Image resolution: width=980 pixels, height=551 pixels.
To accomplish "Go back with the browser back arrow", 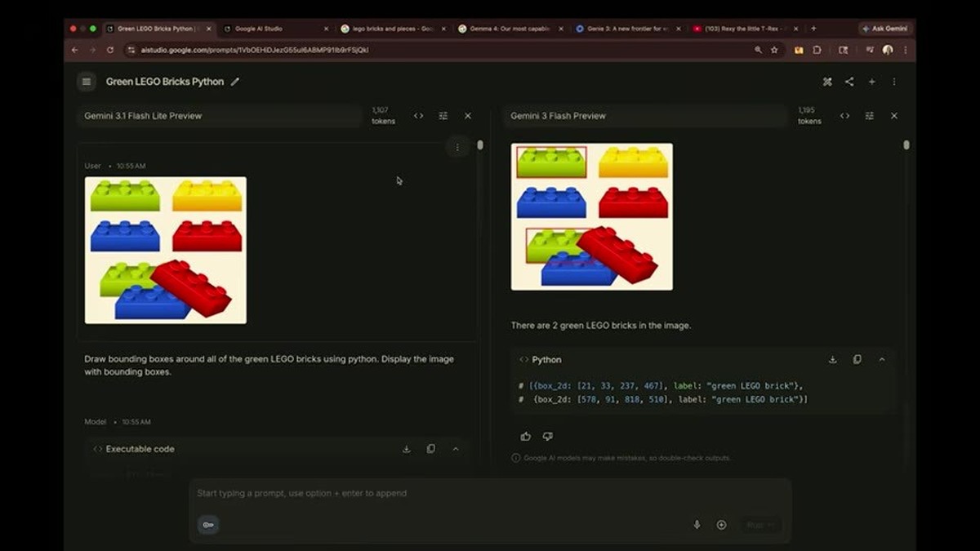I will click(75, 50).
